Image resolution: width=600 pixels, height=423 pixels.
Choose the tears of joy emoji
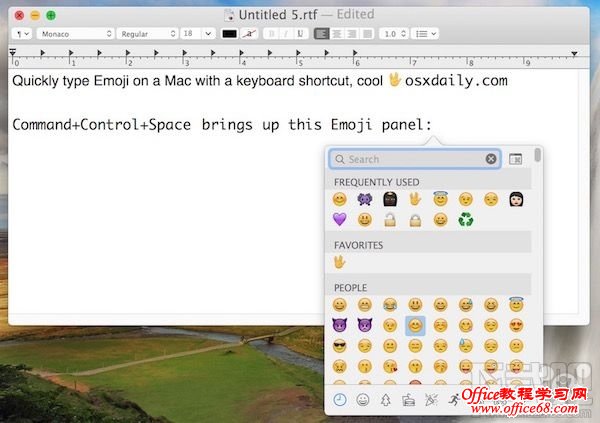(x=390, y=305)
